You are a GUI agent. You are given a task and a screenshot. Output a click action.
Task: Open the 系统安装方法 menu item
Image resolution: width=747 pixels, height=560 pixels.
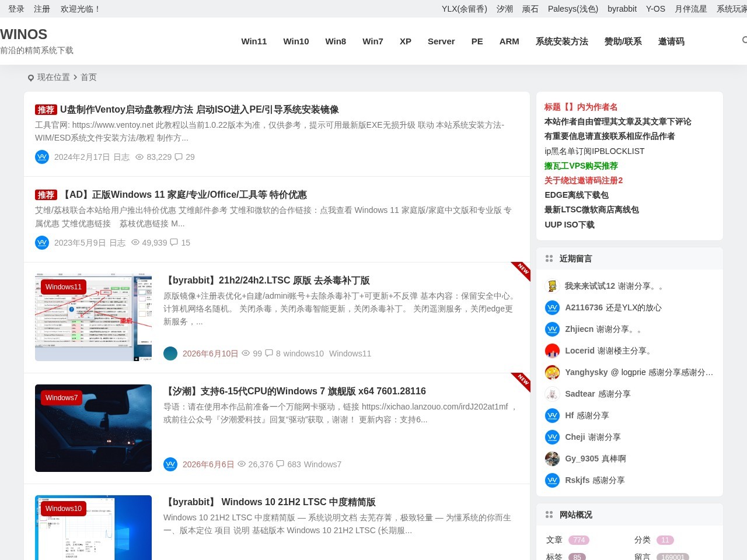[x=562, y=41]
